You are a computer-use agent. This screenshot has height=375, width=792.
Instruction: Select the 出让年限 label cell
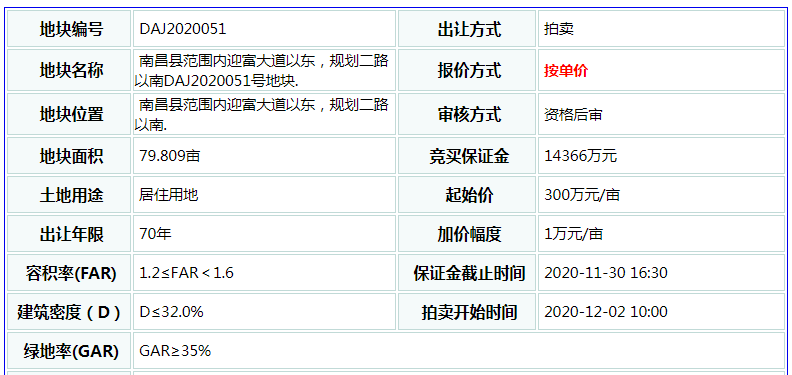point(69,233)
